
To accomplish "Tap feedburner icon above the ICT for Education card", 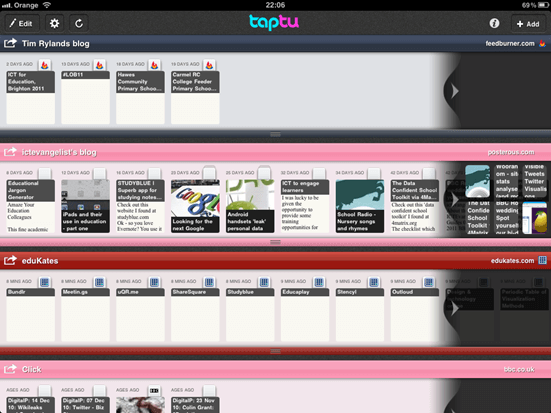I will [45, 65].
